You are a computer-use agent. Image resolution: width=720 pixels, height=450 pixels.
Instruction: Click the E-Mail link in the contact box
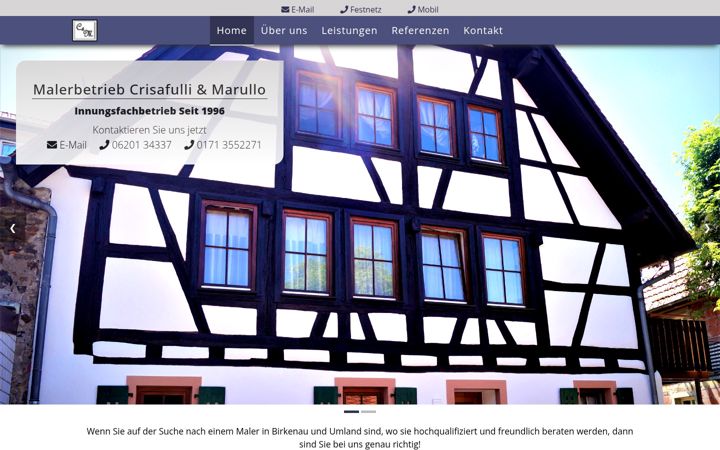(x=67, y=145)
